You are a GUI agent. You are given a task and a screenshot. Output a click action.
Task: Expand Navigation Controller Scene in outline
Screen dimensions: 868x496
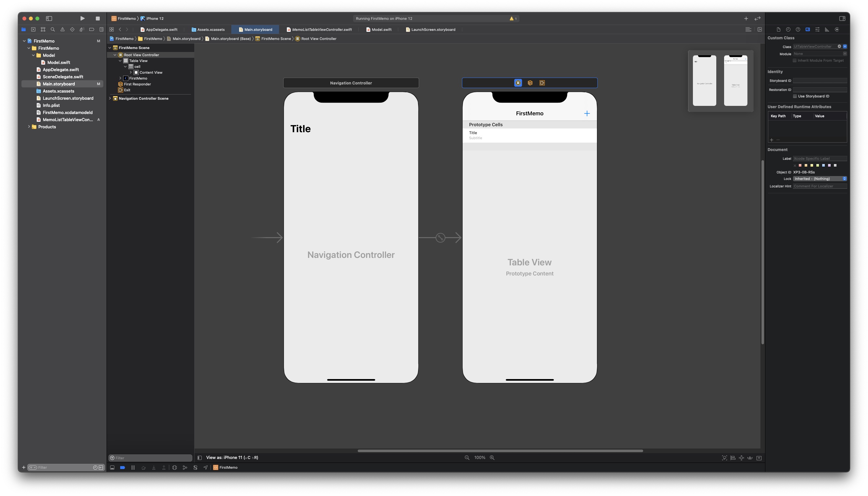[x=110, y=98]
